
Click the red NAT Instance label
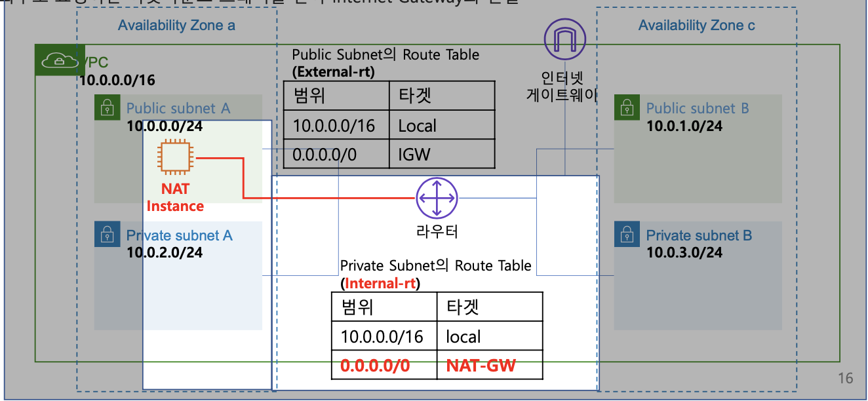point(175,197)
